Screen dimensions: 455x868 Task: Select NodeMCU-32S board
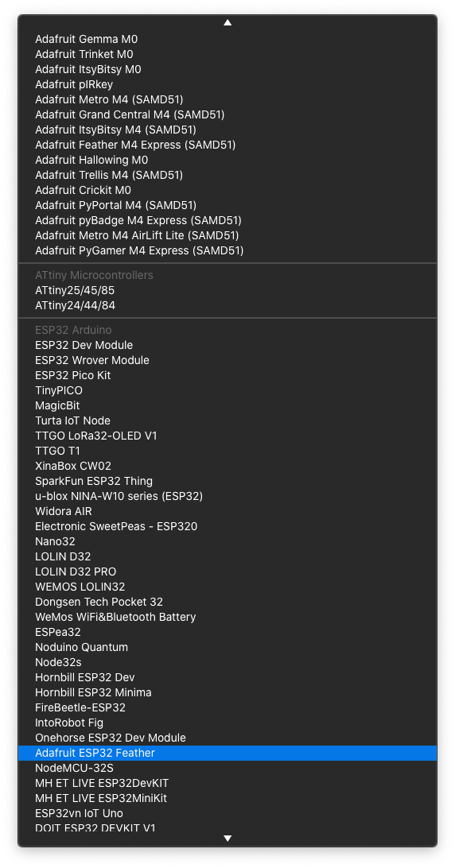(x=227, y=769)
